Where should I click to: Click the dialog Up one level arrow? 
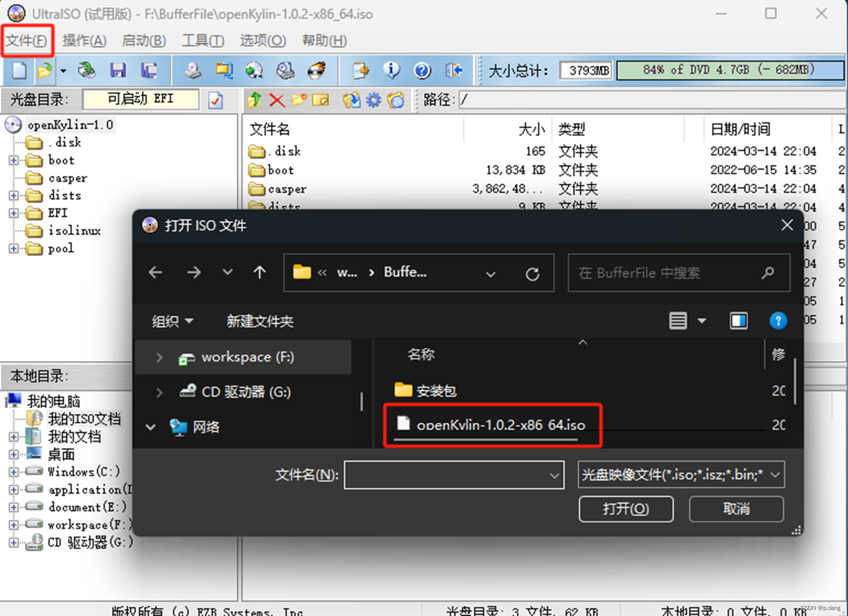coord(260,273)
